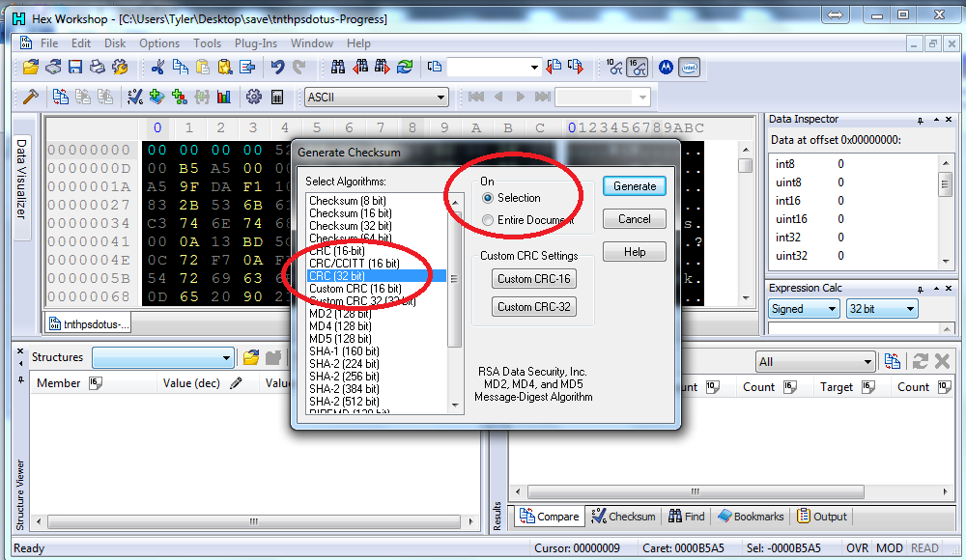Select 'MD5 (128 bit)' in algorithms list

pyautogui.click(x=340, y=339)
